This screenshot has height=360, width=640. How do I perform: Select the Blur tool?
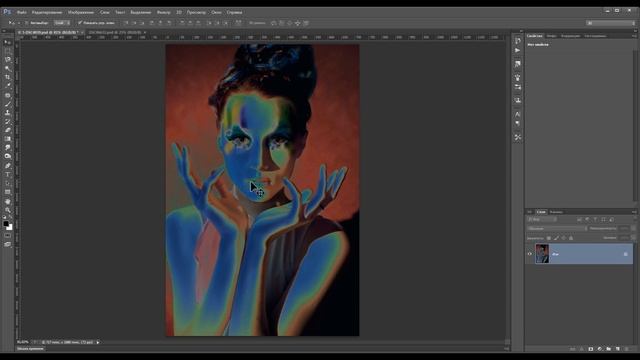[x=7, y=147]
